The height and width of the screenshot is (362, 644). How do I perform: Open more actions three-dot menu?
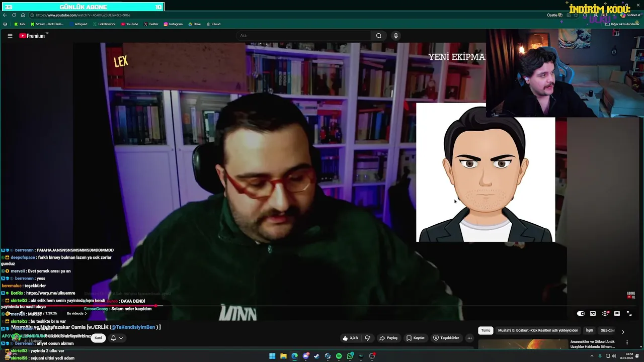(469, 338)
